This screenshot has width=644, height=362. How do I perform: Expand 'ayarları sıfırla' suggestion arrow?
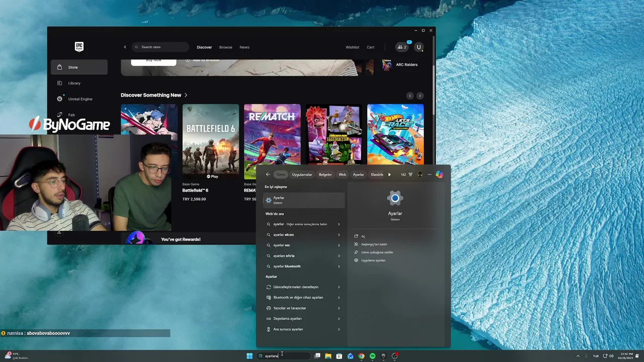pos(339,256)
